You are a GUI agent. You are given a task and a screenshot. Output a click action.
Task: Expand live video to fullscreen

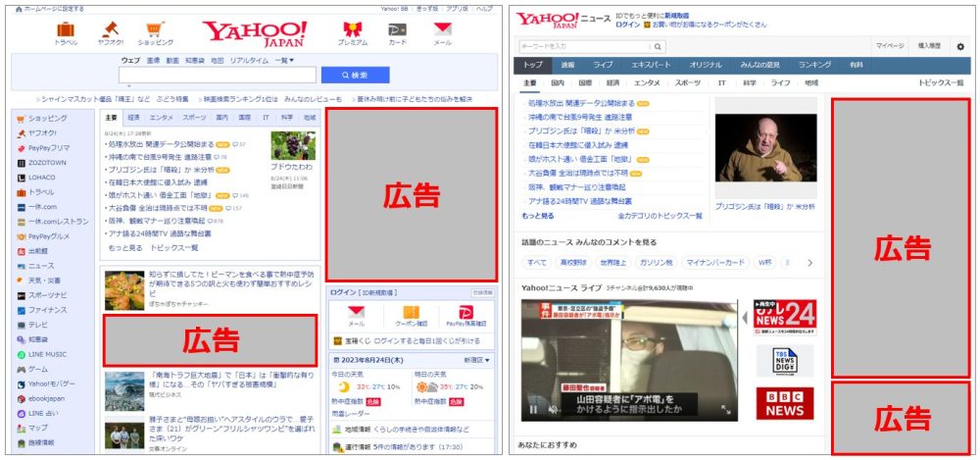coord(725,409)
